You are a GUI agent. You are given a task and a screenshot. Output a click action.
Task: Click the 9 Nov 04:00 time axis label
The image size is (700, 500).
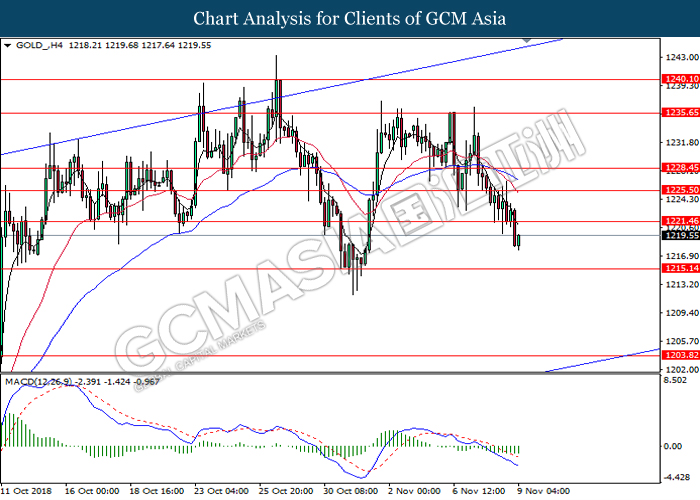tap(543, 491)
